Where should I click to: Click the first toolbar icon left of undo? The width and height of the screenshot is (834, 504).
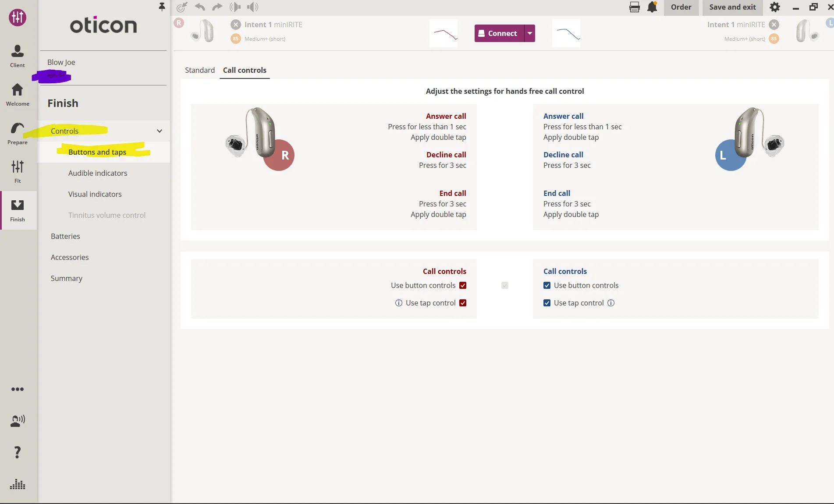pos(182,7)
